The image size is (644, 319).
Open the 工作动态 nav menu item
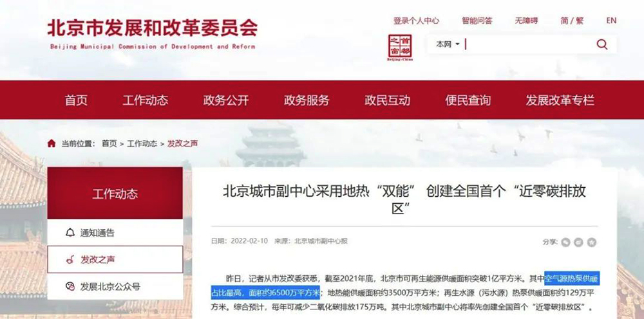pyautogui.click(x=146, y=100)
